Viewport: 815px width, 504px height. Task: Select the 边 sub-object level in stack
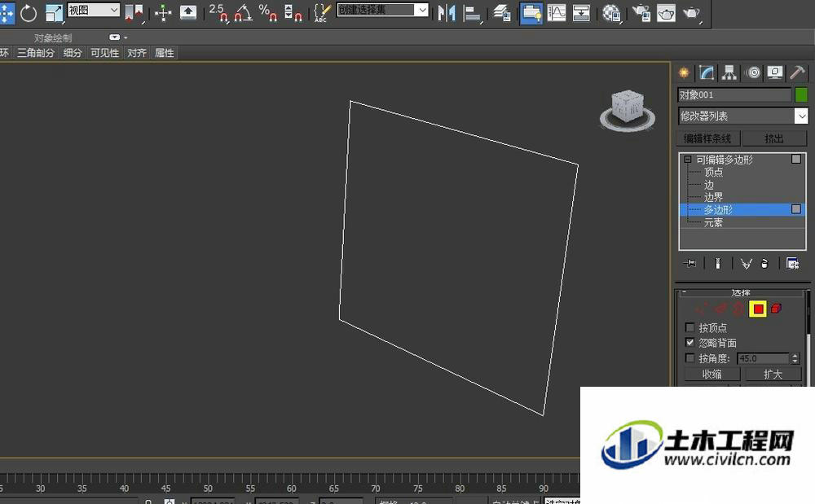(709, 185)
